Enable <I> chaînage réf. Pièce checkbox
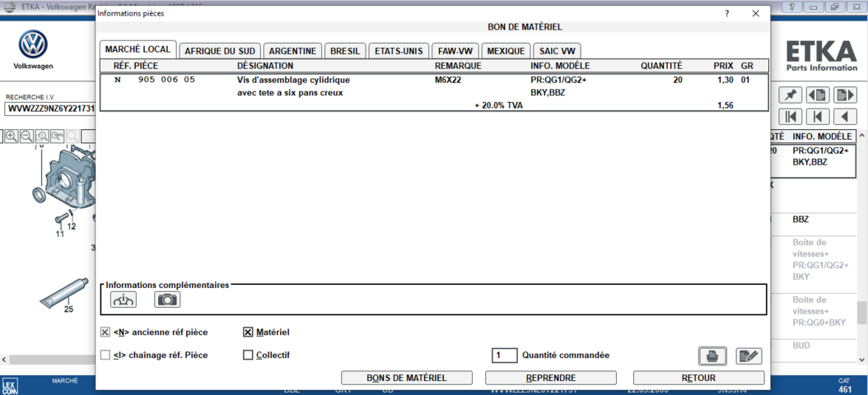The width and height of the screenshot is (868, 395). 105,355
